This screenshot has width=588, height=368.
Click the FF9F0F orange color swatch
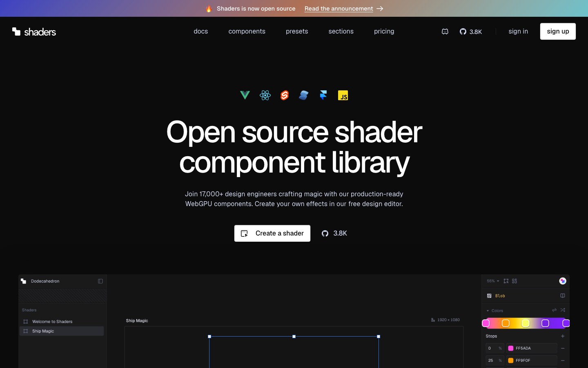click(x=511, y=361)
